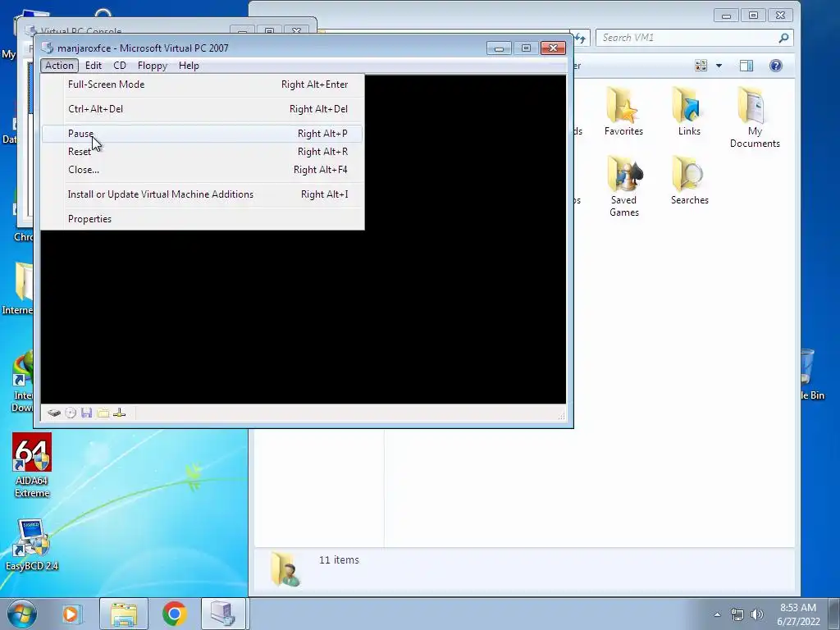Select Full-Screen Mode from Action menu

click(203, 84)
